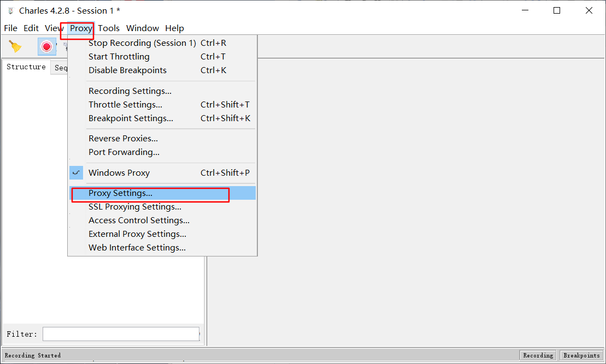Open the Tools menu
This screenshot has height=364, width=606.
tap(109, 28)
